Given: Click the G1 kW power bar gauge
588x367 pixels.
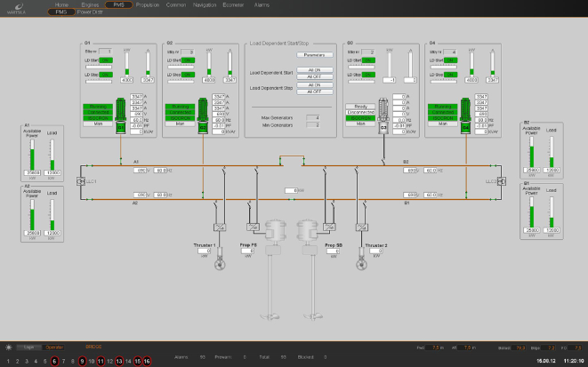Looking at the screenshot, I should pos(125,65).
